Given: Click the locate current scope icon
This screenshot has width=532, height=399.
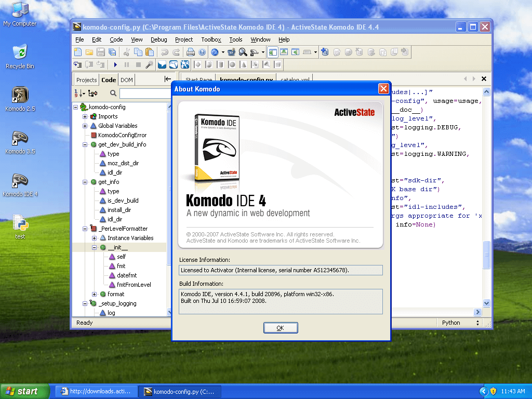Looking at the screenshot, I should (92, 93).
